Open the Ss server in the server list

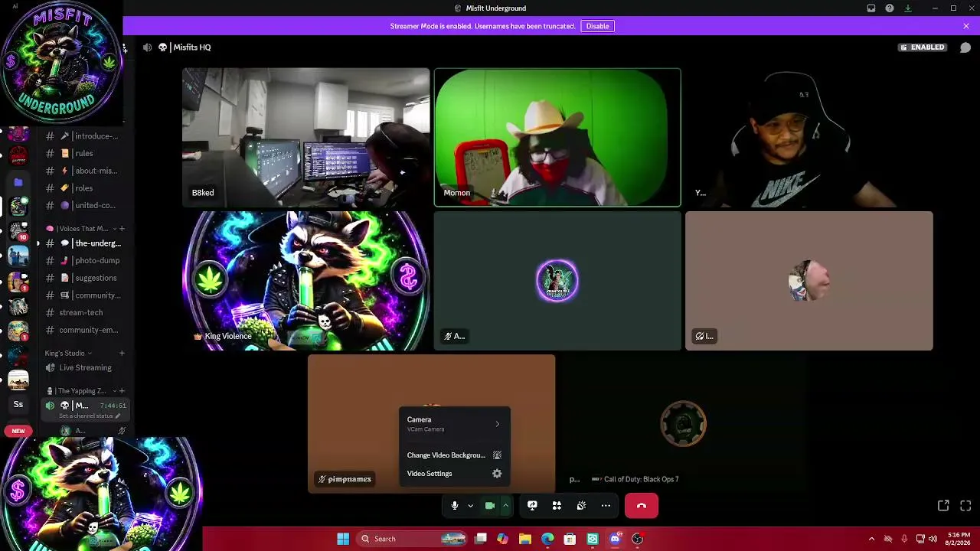18,404
